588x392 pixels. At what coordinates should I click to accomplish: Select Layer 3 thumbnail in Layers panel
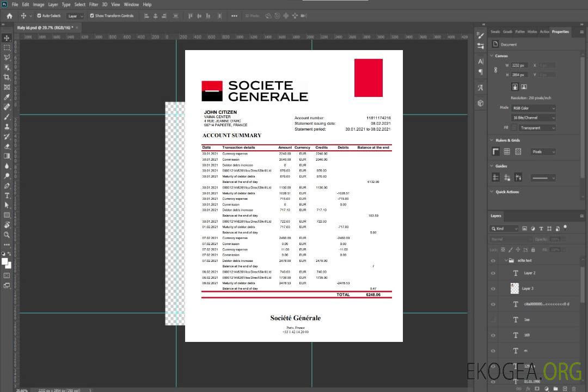(515, 289)
